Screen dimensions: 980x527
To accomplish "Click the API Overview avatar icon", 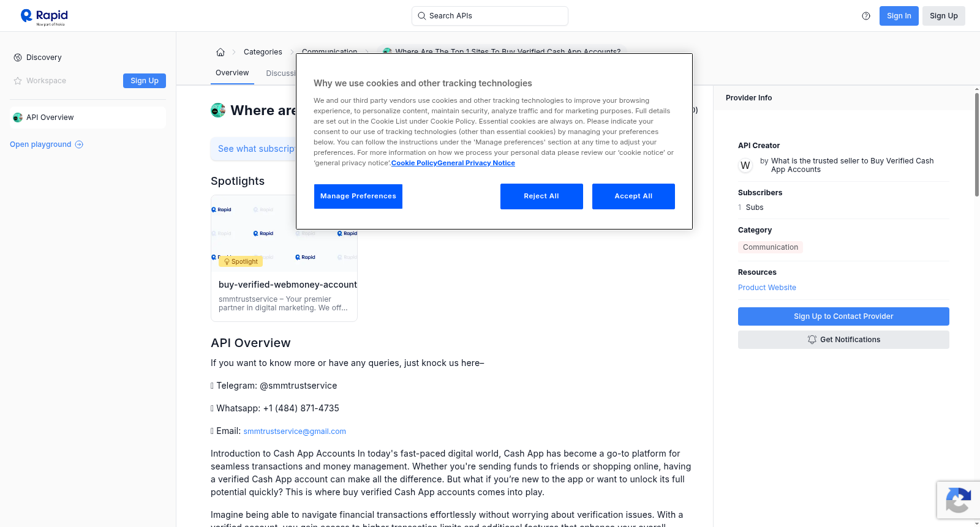I will [x=18, y=118].
